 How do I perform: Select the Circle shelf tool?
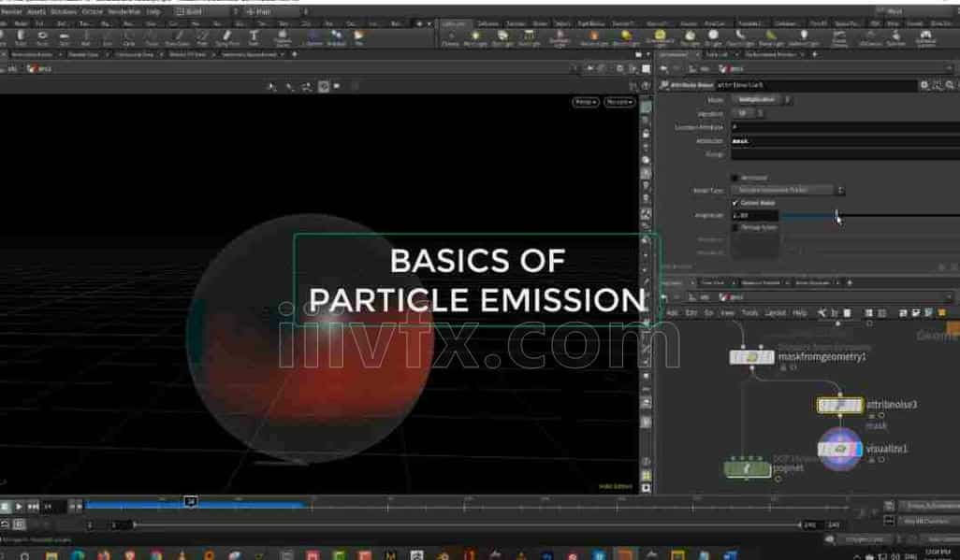(x=128, y=38)
